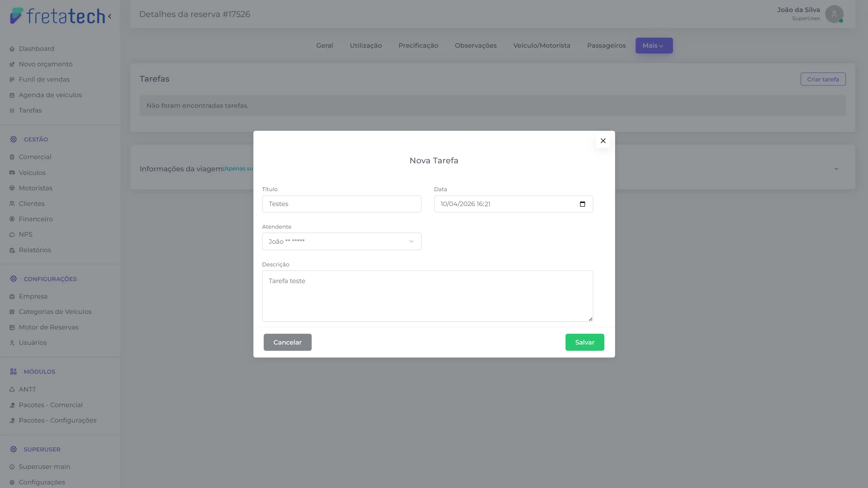Click the Cancelar button

(288, 342)
